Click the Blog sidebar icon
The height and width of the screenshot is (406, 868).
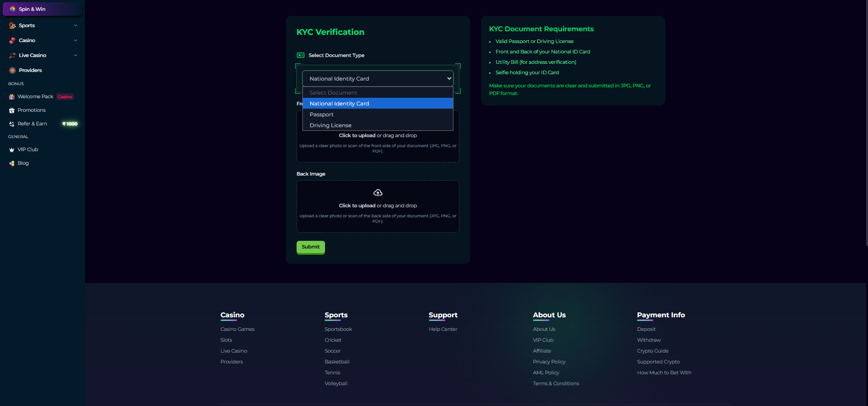(x=12, y=163)
